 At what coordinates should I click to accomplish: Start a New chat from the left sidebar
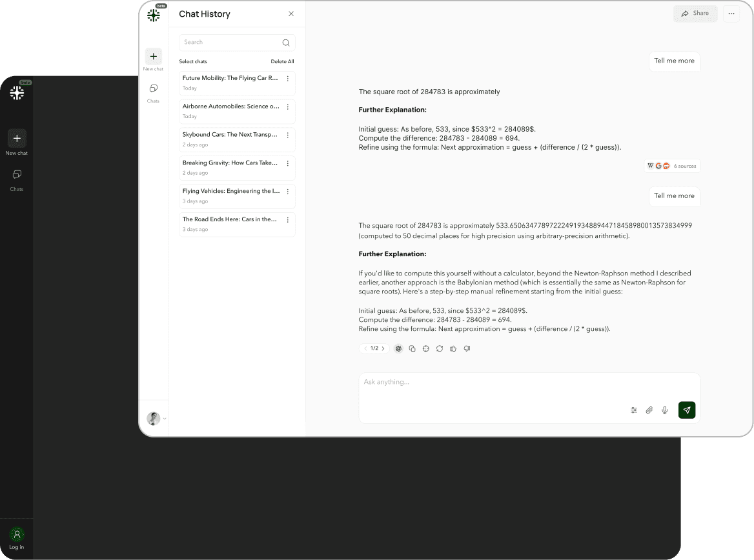[153, 57]
